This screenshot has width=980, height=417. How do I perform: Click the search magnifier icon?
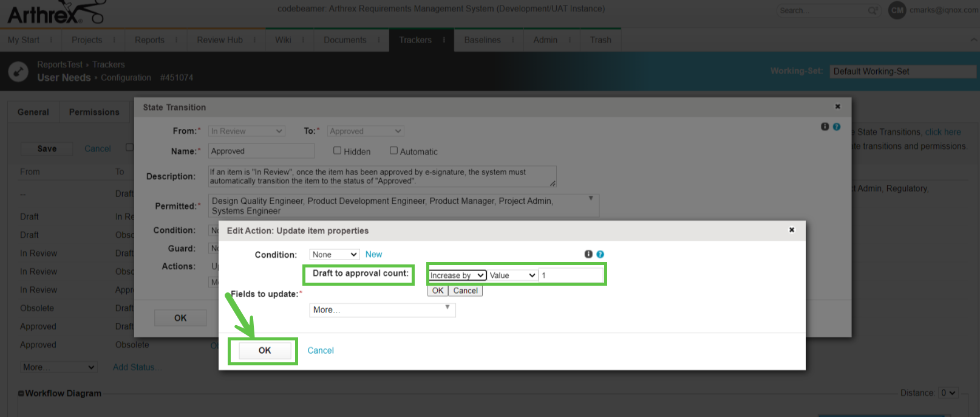coord(873,10)
